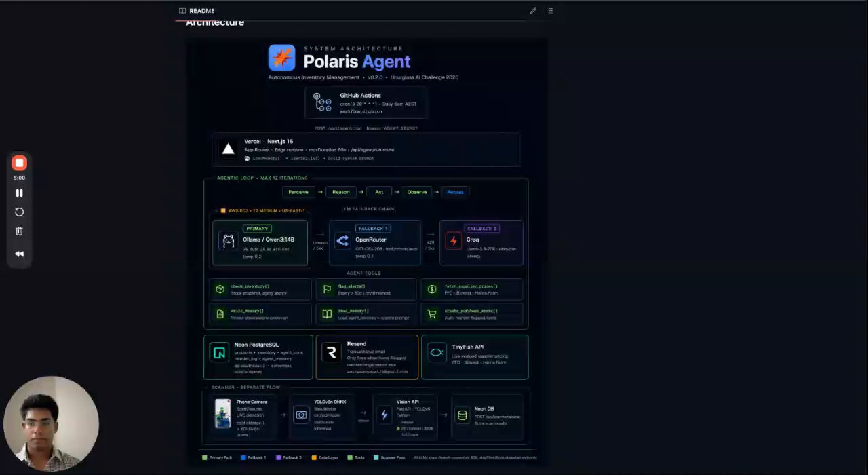
Task: Restart the recording with the circular arrow
Action: (x=19, y=212)
